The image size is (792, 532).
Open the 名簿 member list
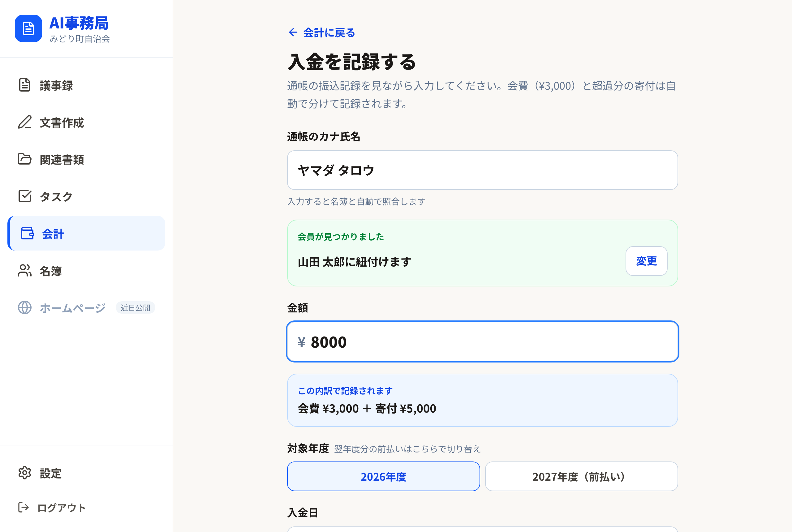(x=86, y=270)
